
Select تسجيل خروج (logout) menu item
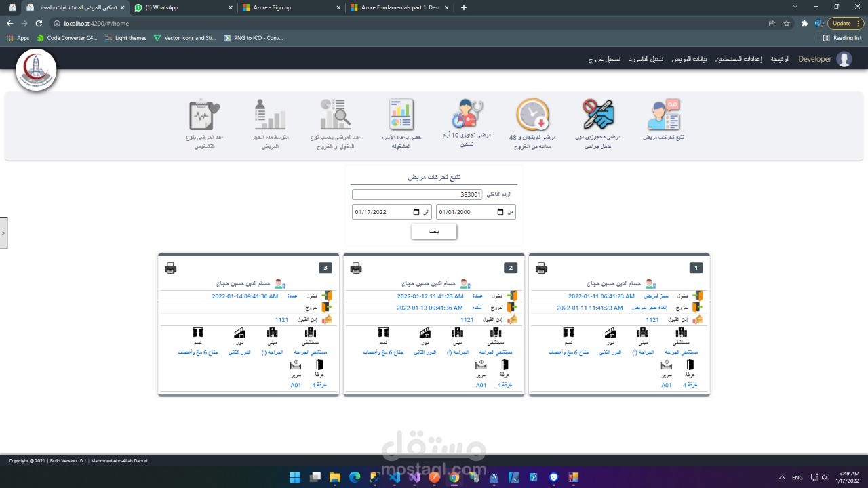click(604, 60)
